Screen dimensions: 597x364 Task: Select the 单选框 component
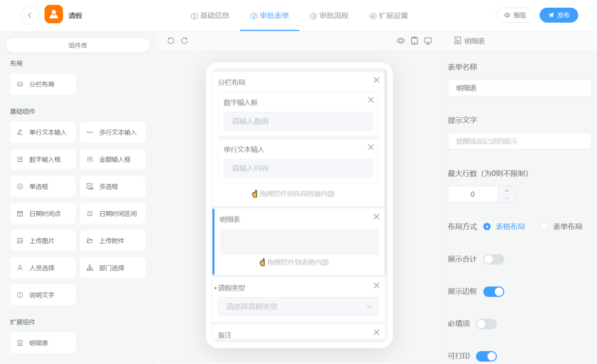(x=43, y=186)
